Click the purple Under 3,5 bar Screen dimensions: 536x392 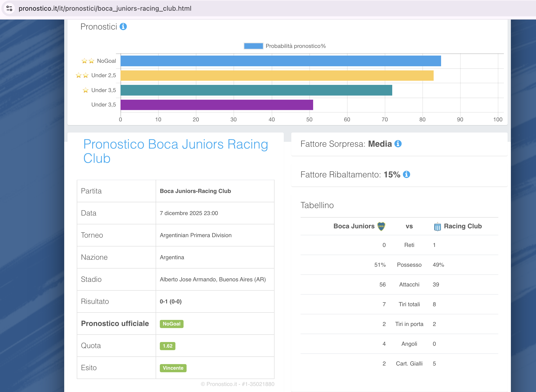click(217, 105)
